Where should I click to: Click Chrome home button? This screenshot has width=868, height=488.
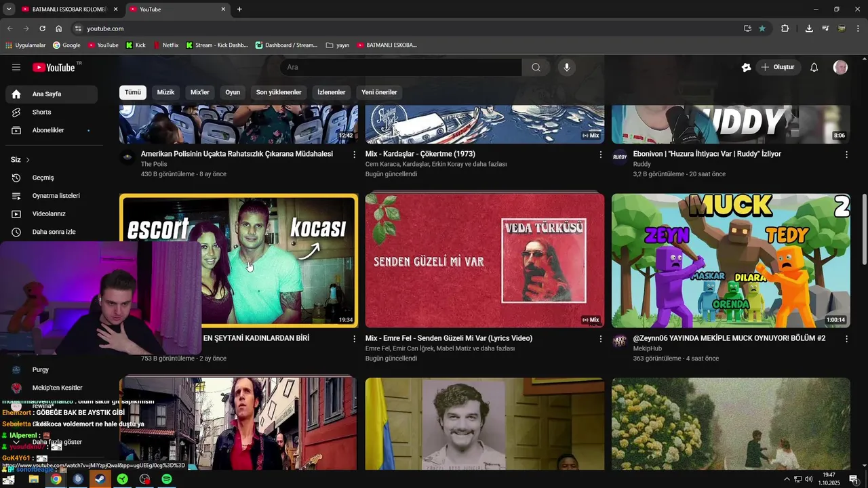[x=59, y=28]
